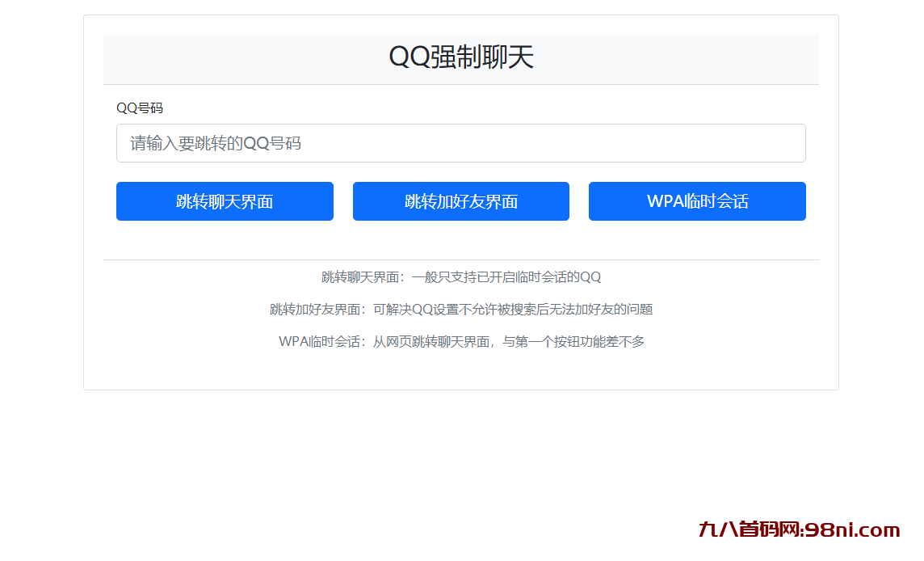Viewport: 924px width, 561px height.
Task: Click the divider line above the descriptions
Action: (x=460, y=259)
